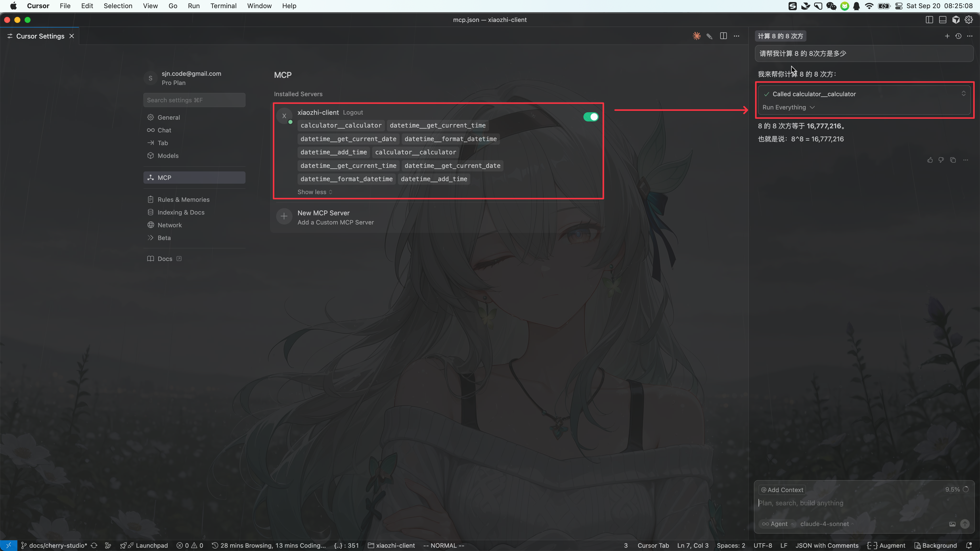The width and height of the screenshot is (980, 551).
Task: Open WeChat icon in macOS menu bar
Action: [831, 6]
